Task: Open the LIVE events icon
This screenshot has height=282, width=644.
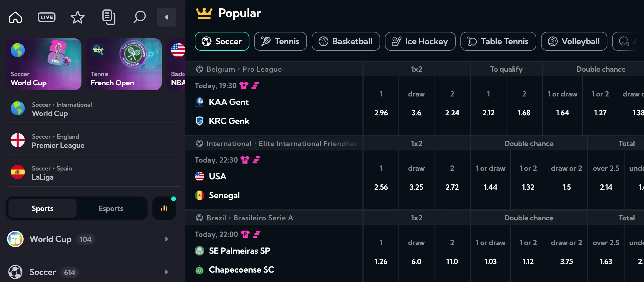Action: click(47, 17)
